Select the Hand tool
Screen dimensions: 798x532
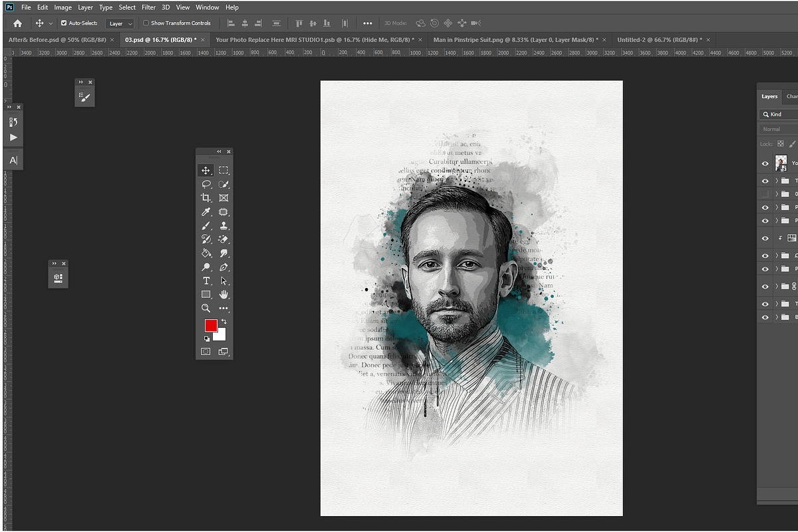[x=223, y=295]
